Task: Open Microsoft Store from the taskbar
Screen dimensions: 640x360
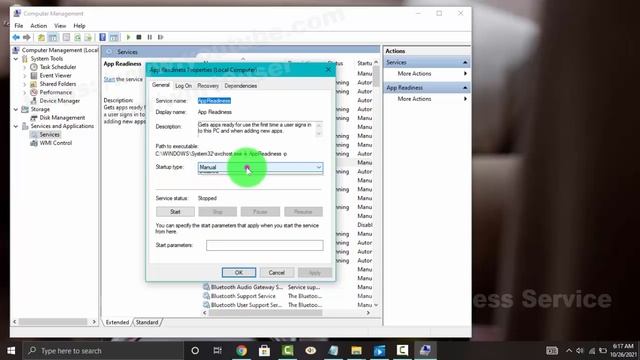Action: tap(264, 351)
